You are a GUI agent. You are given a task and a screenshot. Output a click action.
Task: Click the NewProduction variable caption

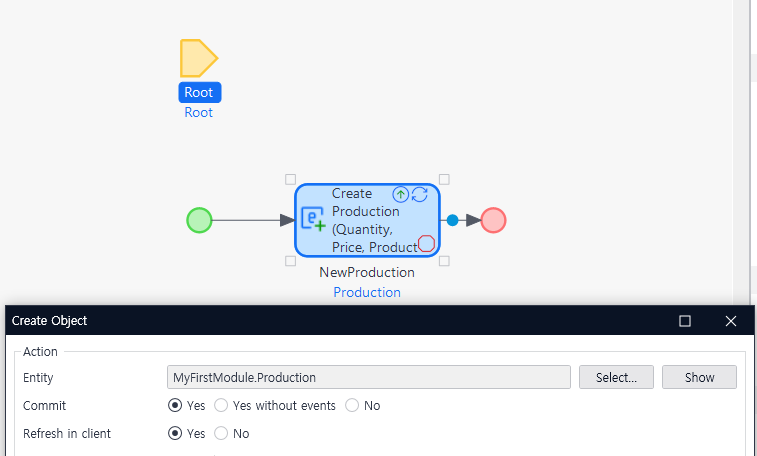pos(367,272)
